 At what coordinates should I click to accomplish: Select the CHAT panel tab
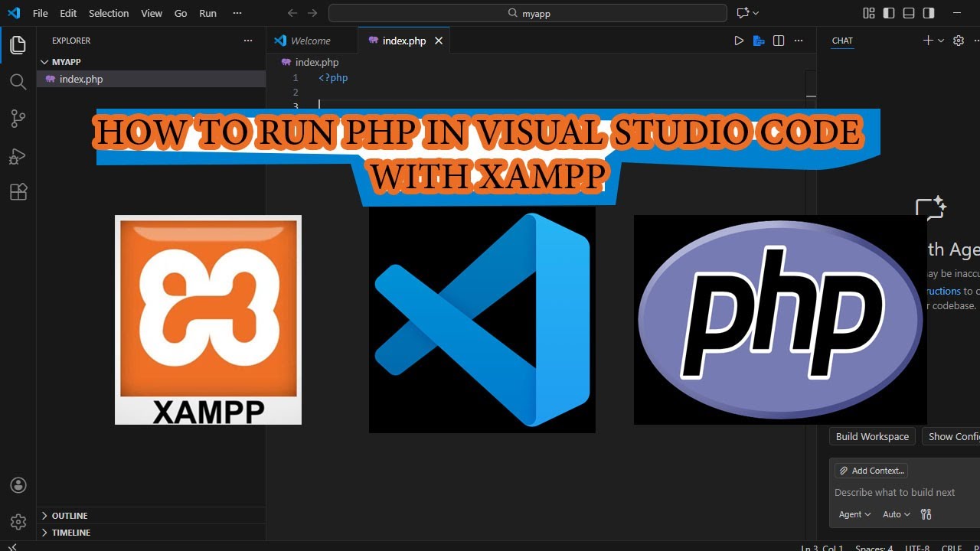[842, 41]
